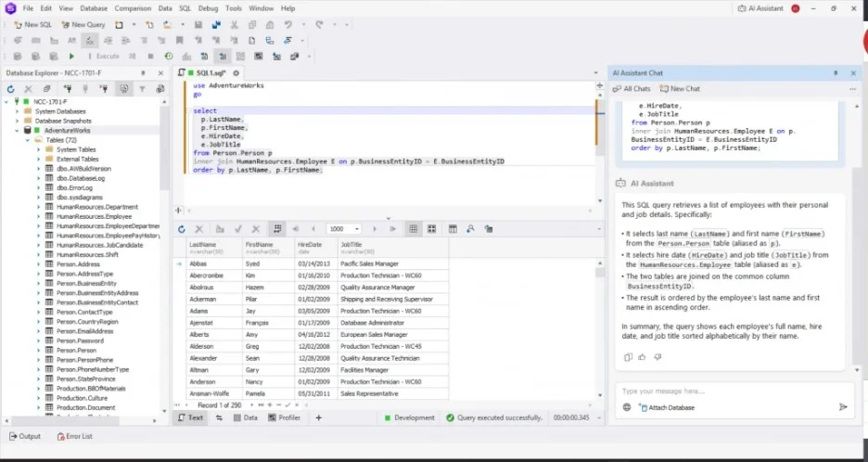Image resolution: width=868 pixels, height=462 pixels.
Task: Click the Save All icon in toolbar
Action: (216, 24)
